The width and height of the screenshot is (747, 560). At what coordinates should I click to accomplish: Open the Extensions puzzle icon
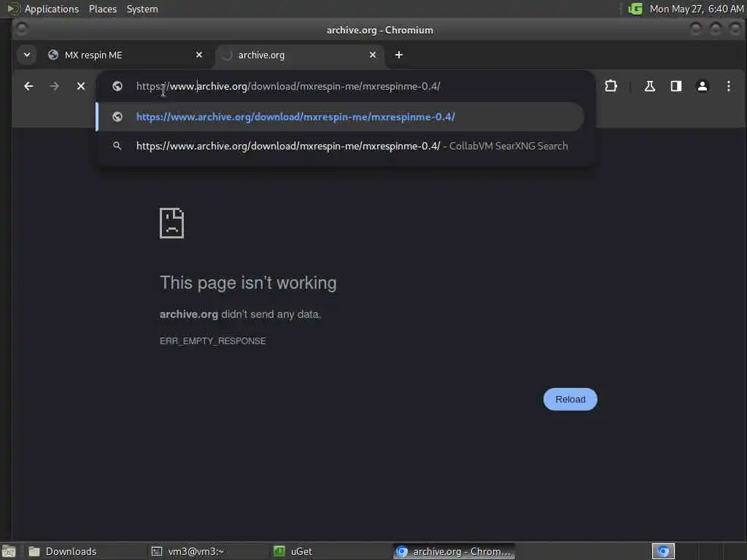(611, 86)
